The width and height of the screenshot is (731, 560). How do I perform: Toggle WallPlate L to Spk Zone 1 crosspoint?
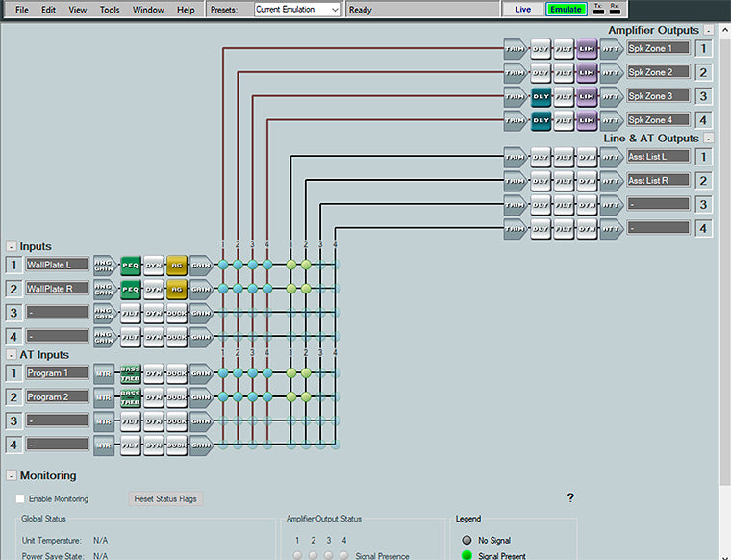pos(223,265)
